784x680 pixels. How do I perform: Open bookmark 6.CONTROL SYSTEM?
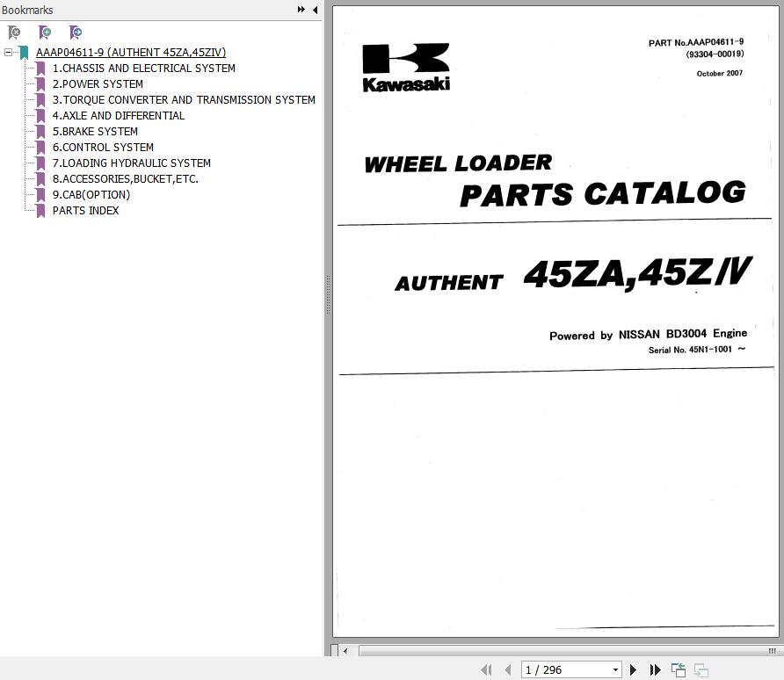(103, 148)
